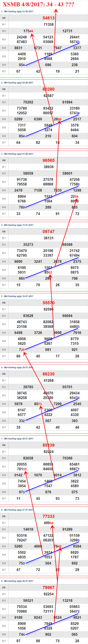Image resolution: width=88 pixels, height=644 pixels.
Task: Select G.5 number 2254
Action: [x=74, y=197]
